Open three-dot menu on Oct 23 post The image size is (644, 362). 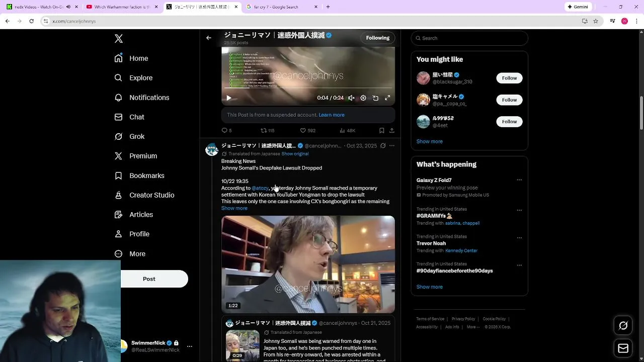[392, 146]
